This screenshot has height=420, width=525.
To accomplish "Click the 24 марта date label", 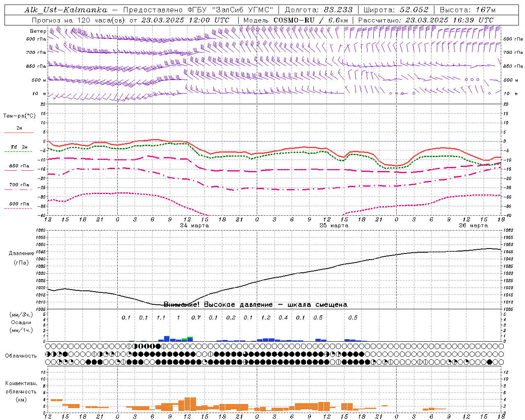I will (x=194, y=226).
